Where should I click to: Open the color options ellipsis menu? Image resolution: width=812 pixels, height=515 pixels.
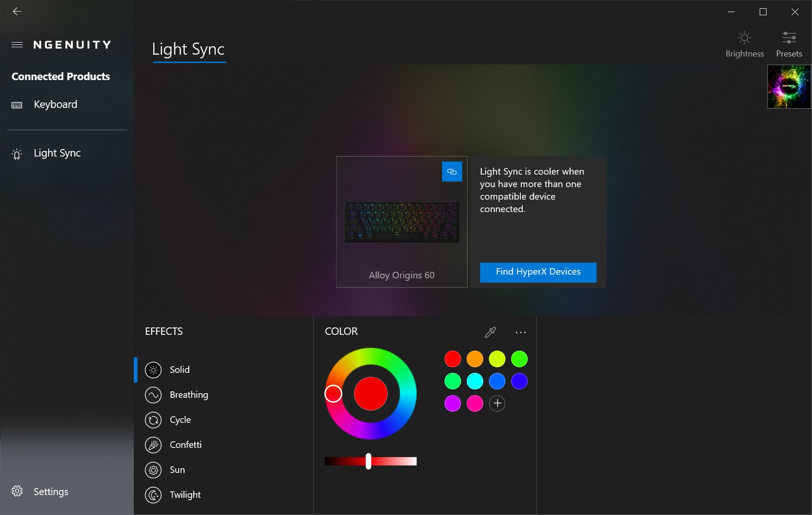(521, 332)
